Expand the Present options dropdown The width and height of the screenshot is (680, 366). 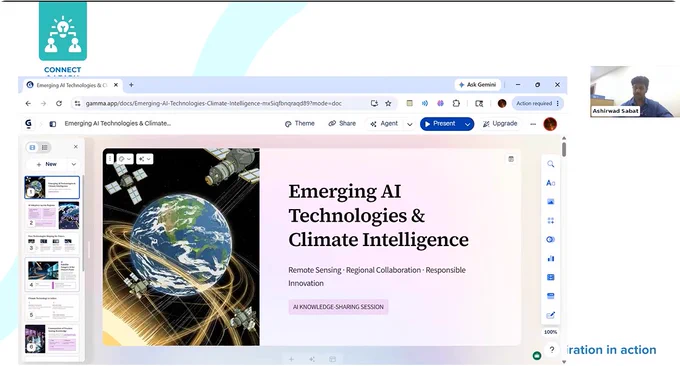[467, 124]
